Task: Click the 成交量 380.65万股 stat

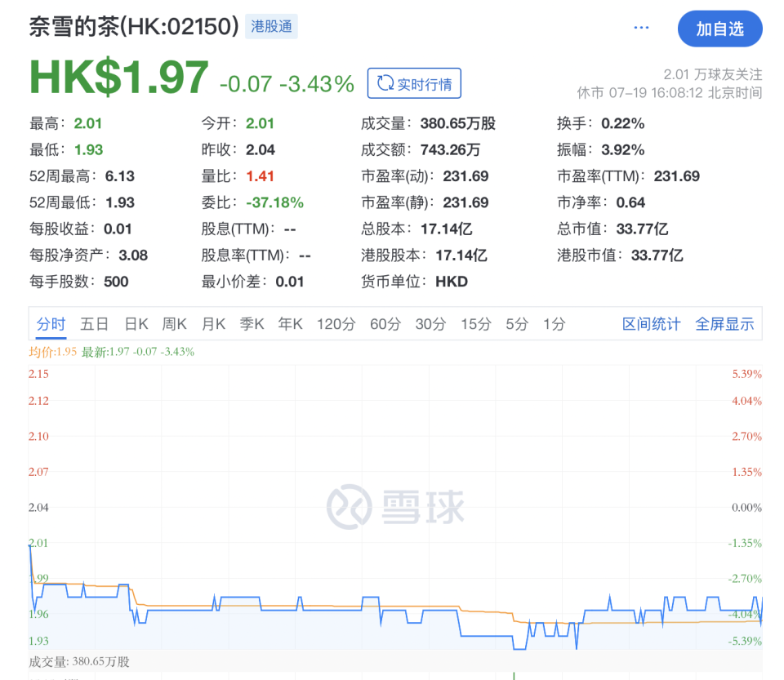Action: coord(428,123)
